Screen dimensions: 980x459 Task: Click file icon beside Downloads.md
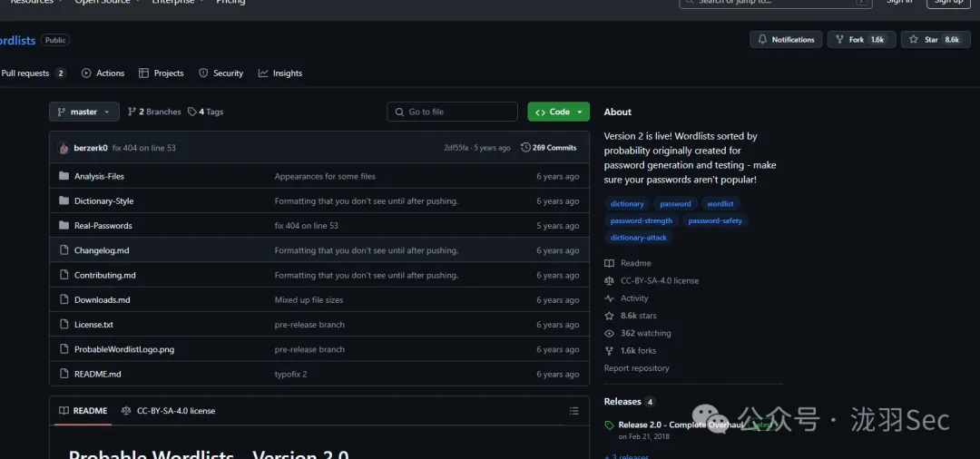[x=64, y=299]
